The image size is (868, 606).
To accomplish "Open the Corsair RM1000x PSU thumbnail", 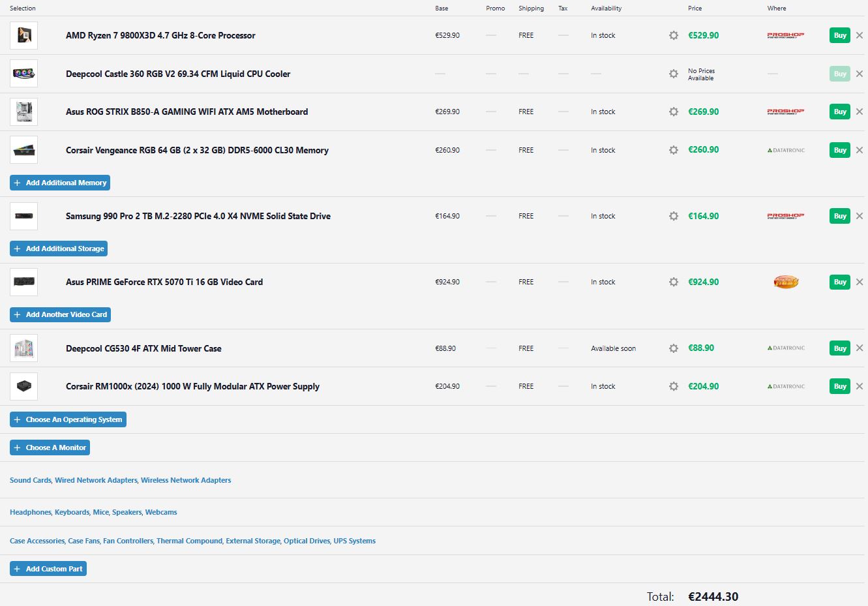I will (23, 386).
